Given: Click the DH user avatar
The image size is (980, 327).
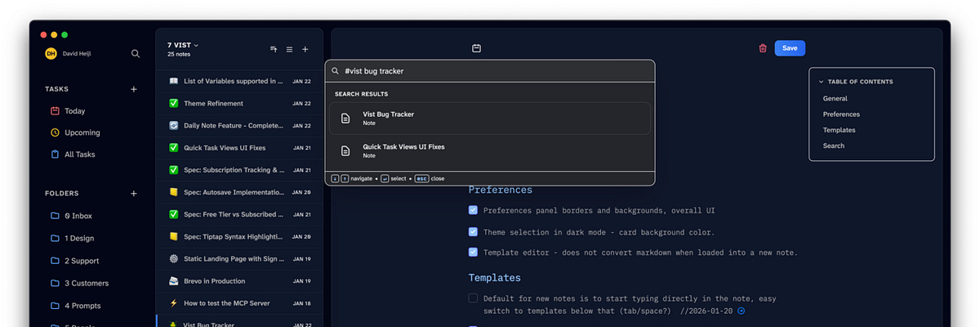Looking at the screenshot, I should point(51,53).
